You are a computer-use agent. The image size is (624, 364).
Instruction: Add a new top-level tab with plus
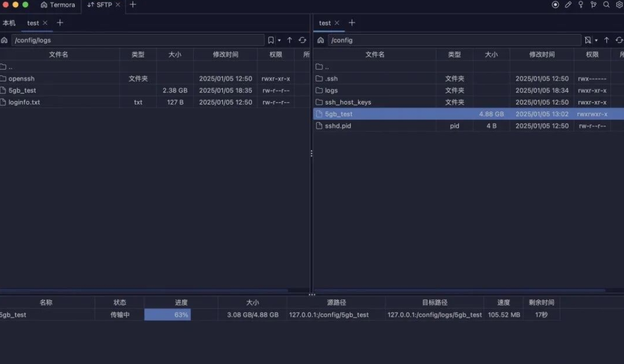[133, 5]
